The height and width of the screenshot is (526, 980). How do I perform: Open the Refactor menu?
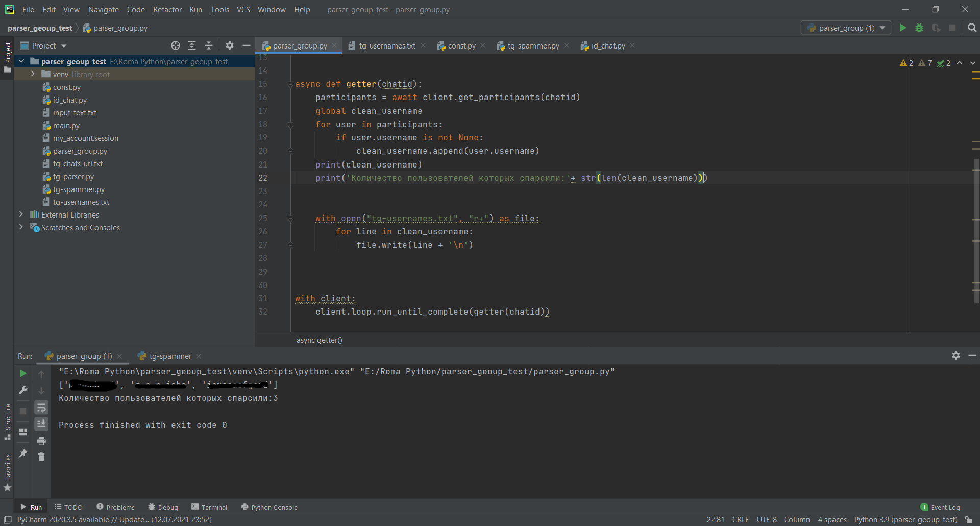(167, 9)
